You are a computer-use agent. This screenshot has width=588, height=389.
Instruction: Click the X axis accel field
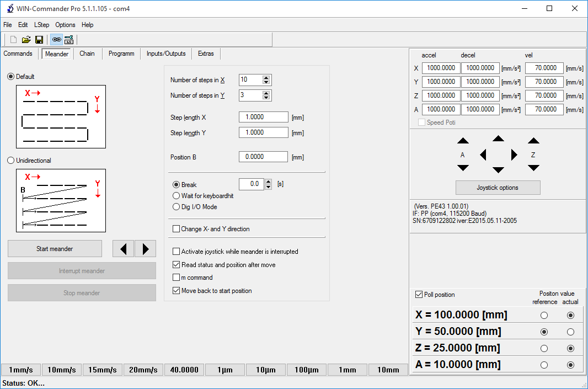pyautogui.click(x=441, y=68)
